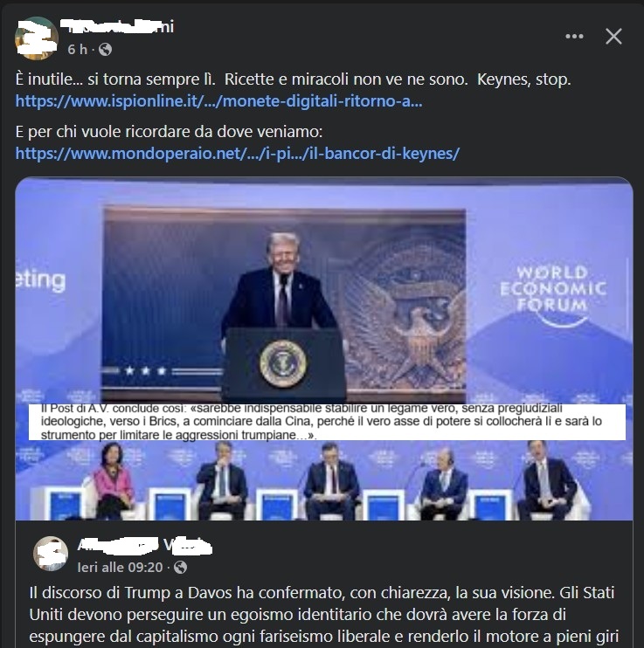The image size is (644, 648).
Task: Click the post author's name at top
Action: tap(118, 26)
